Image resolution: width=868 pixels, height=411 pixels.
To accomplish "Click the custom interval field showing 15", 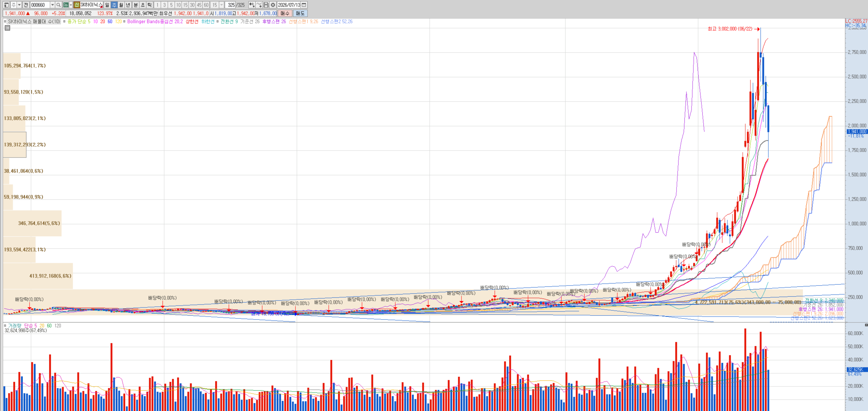I will pyautogui.click(x=215, y=5).
